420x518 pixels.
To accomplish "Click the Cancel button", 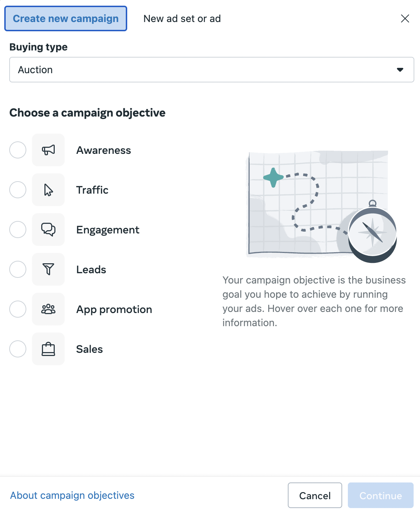I will [x=315, y=495].
